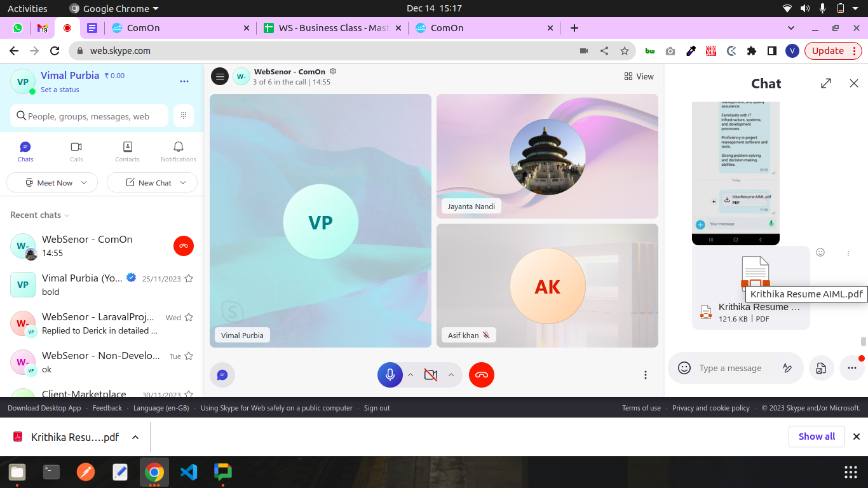The image size is (868, 488).
Task: Open more call options (three dots)
Action: click(x=645, y=375)
